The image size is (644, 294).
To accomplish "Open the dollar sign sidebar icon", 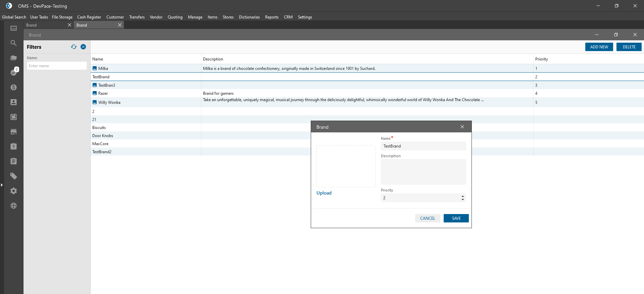I will 13,87.
